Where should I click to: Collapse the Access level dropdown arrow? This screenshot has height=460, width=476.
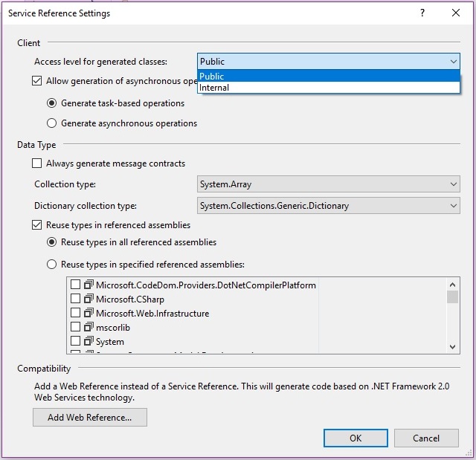[454, 62]
